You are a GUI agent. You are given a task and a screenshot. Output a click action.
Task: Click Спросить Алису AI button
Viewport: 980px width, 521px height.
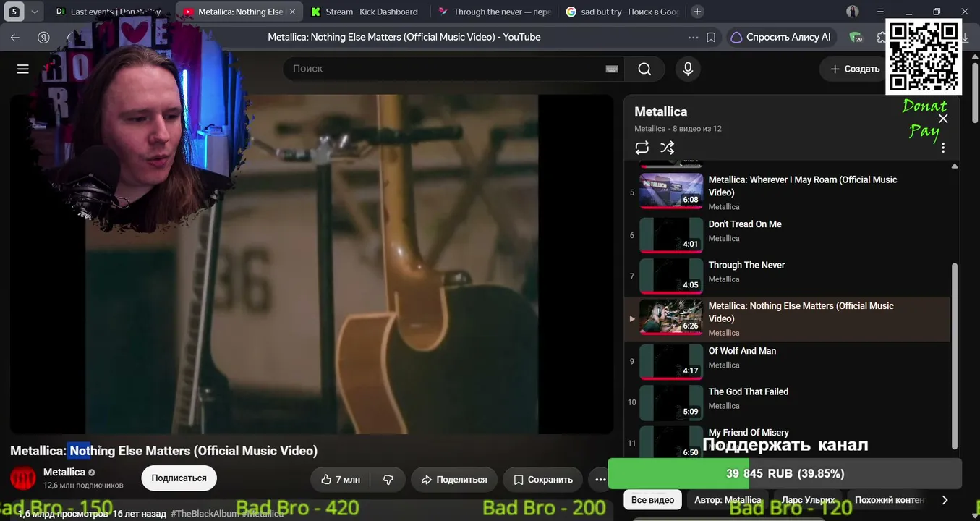click(781, 37)
